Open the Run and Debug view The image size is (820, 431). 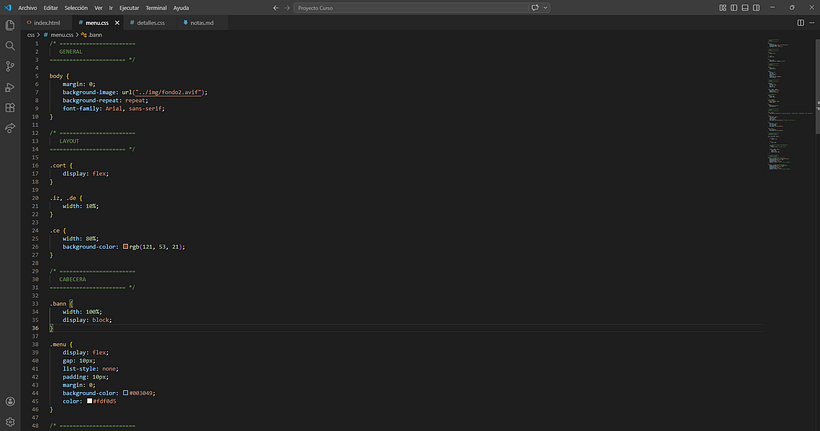(10, 87)
